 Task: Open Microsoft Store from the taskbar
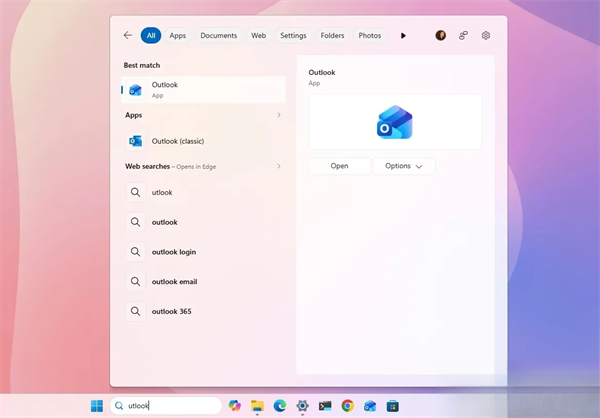(393, 406)
